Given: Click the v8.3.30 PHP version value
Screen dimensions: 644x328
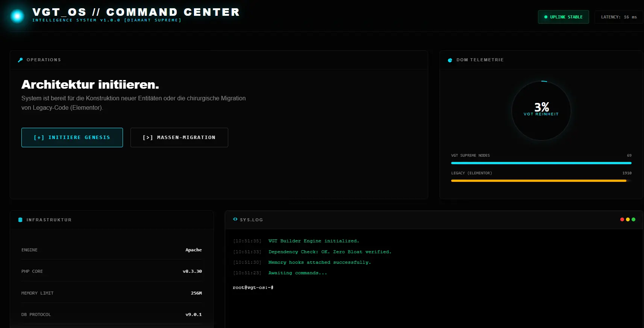Looking at the screenshot, I should pyautogui.click(x=192, y=271).
